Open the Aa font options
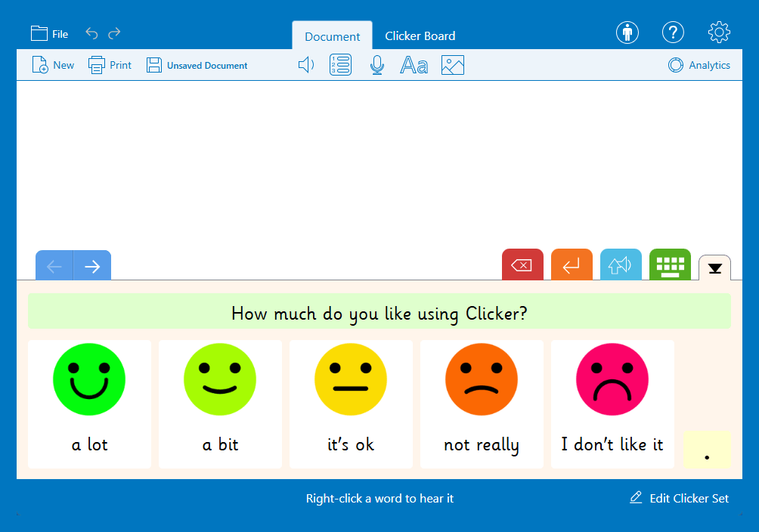This screenshot has height=532, width=759. (414, 65)
